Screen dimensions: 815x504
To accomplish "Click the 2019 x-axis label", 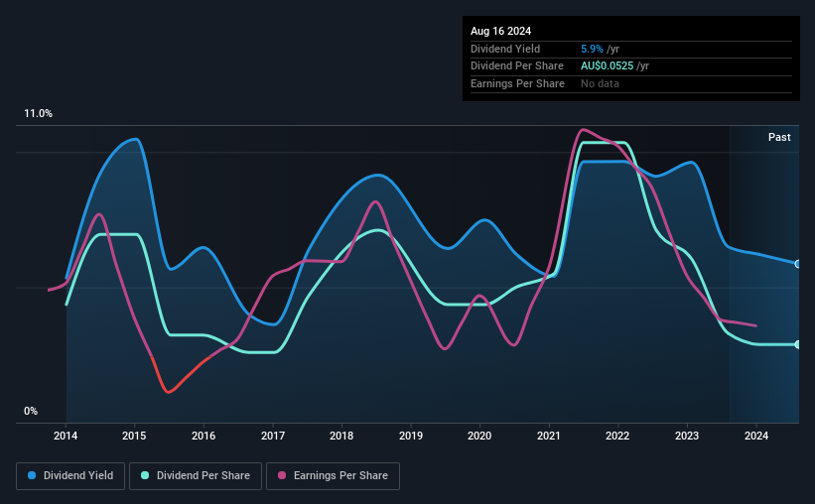I will (411, 436).
